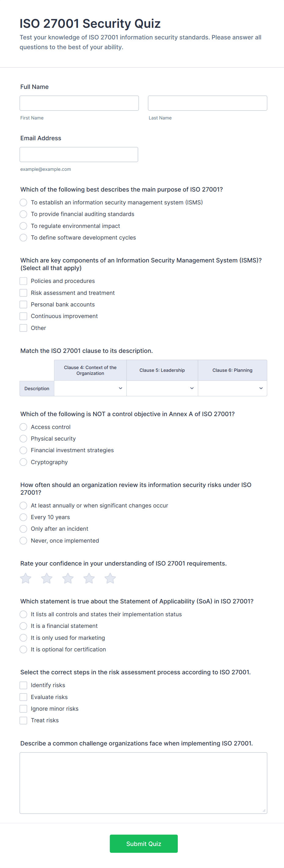
Task: Select 'To establish an information security management system' option
Action: coord(23,203)
